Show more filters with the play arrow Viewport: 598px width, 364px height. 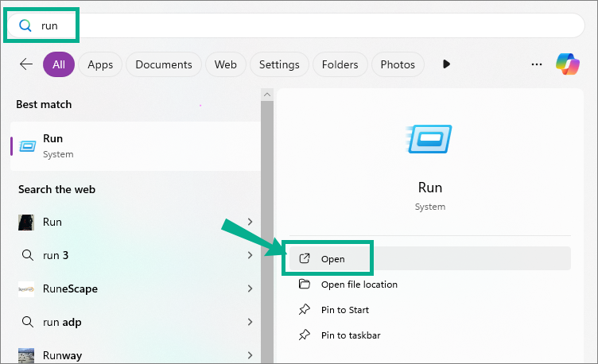pos(446,64)
